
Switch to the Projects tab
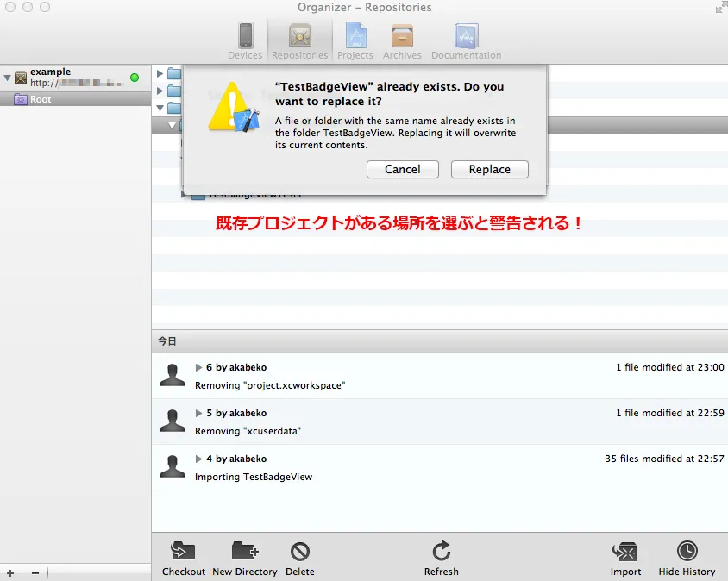pyautogui.click(x=355, y=41)
